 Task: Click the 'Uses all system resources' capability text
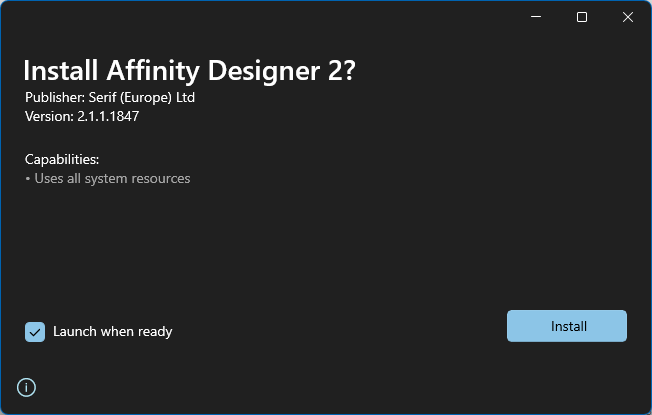[x=112, y=179]
